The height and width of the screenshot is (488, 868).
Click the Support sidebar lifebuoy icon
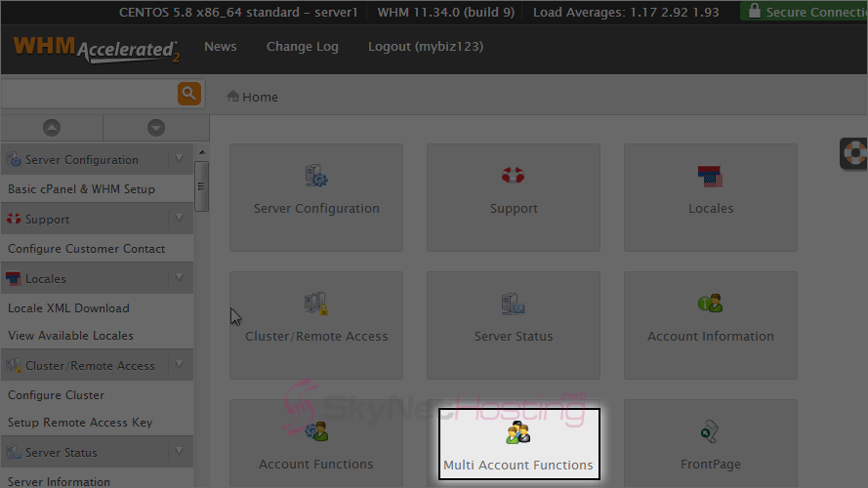click(x=14, y=219)
